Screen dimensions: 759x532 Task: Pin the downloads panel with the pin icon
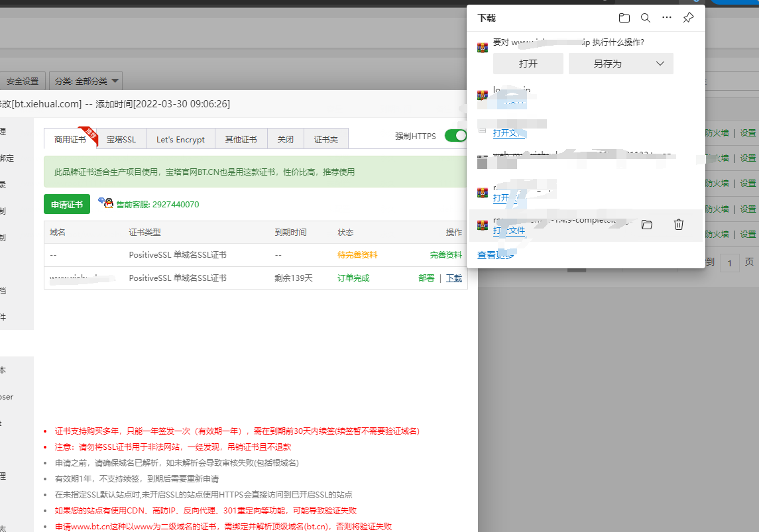[688, 18]
